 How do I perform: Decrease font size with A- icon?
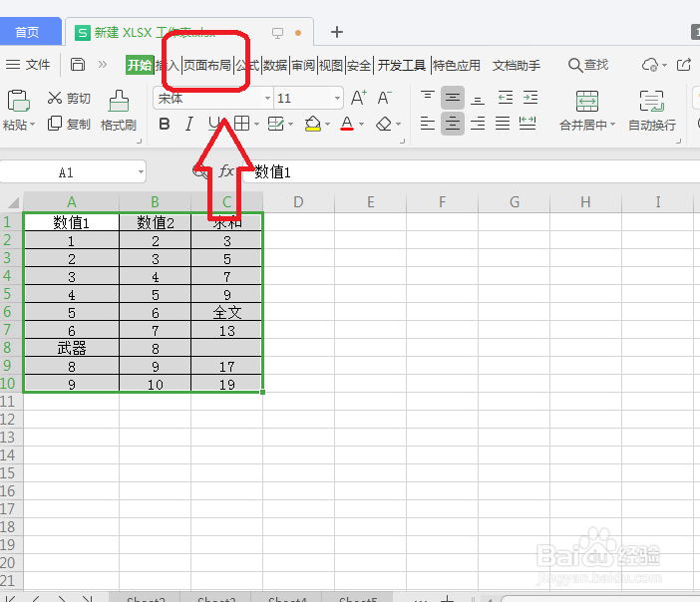(x=384, y=98)
